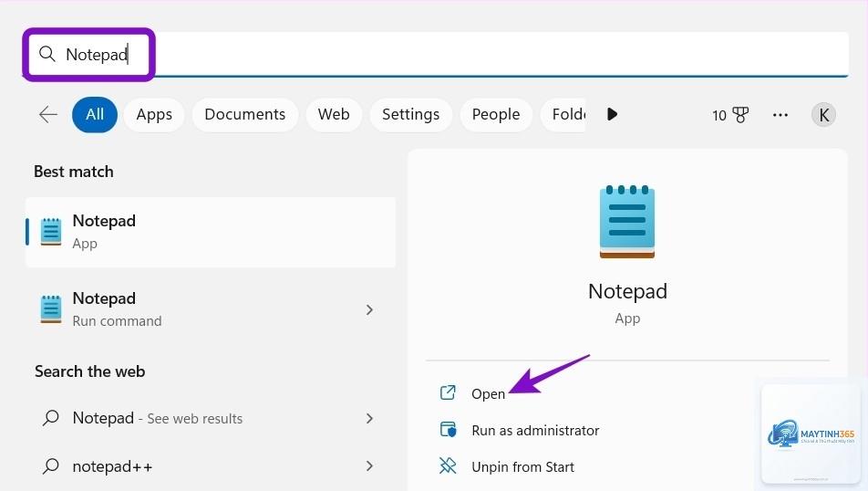Viewport: 868px width, 491px height.
Task: Switch to the Documents filter tab
Action: tap(244, 115)
